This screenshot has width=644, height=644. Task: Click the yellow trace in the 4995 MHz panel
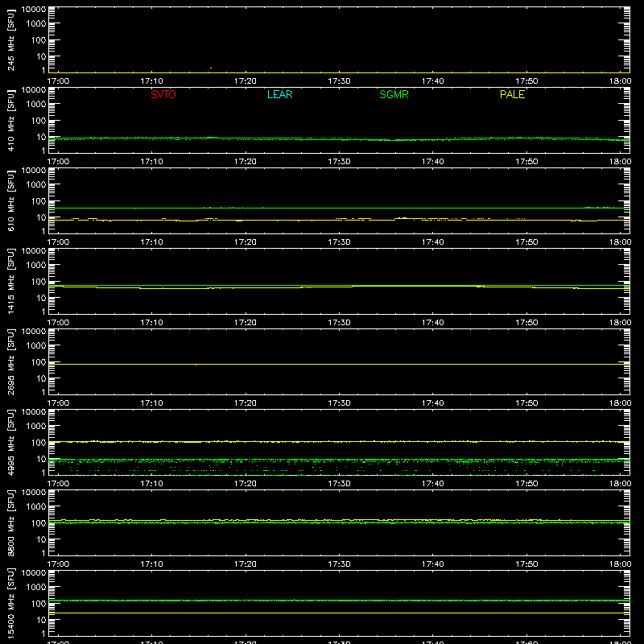339,441
